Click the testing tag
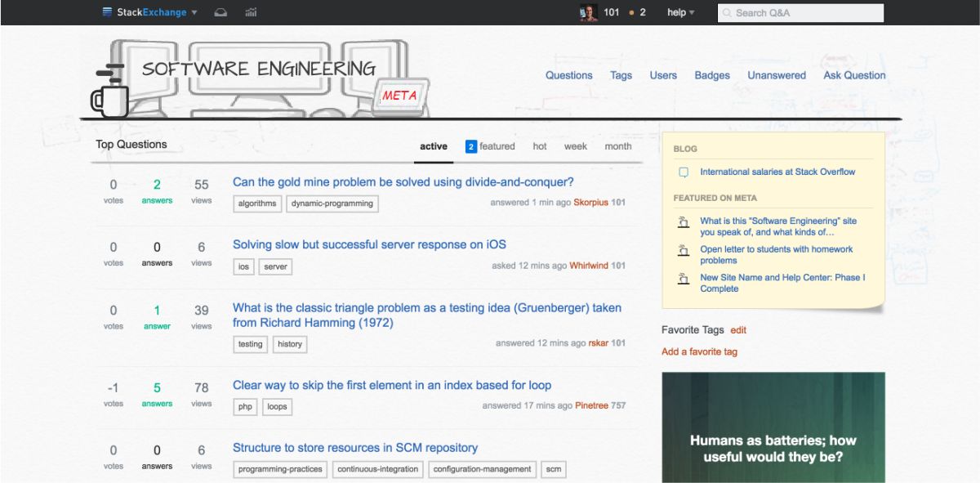 tap(250, 344)
